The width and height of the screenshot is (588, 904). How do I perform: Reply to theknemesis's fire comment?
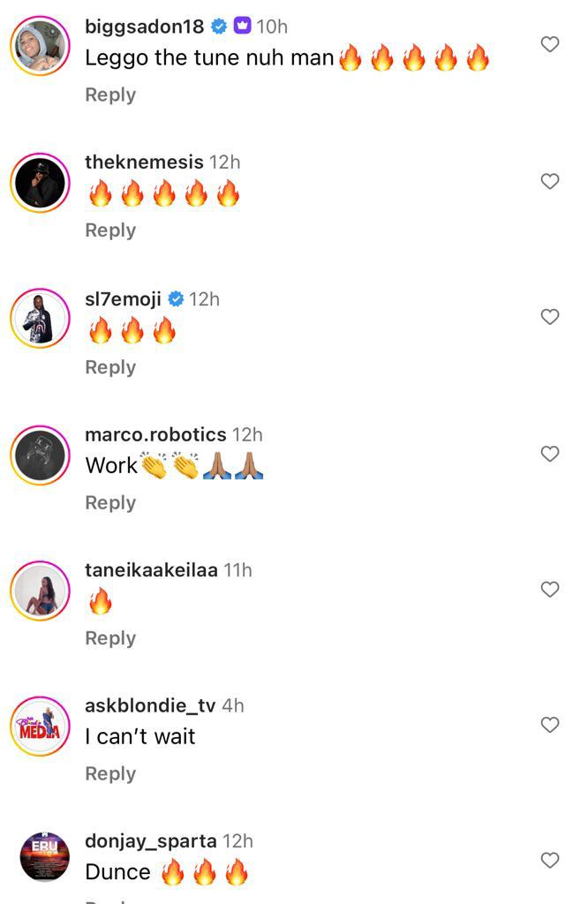(x=110, y=230)
